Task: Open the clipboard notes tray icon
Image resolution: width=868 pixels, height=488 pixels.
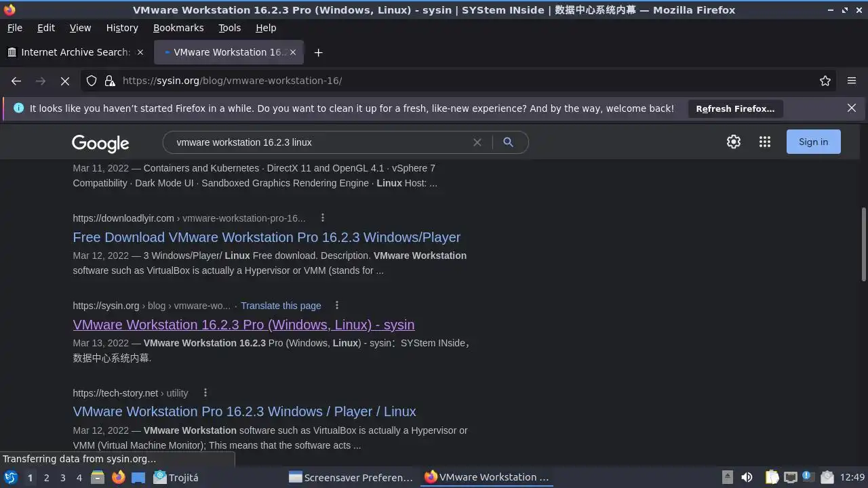Action: coord(772,477)
